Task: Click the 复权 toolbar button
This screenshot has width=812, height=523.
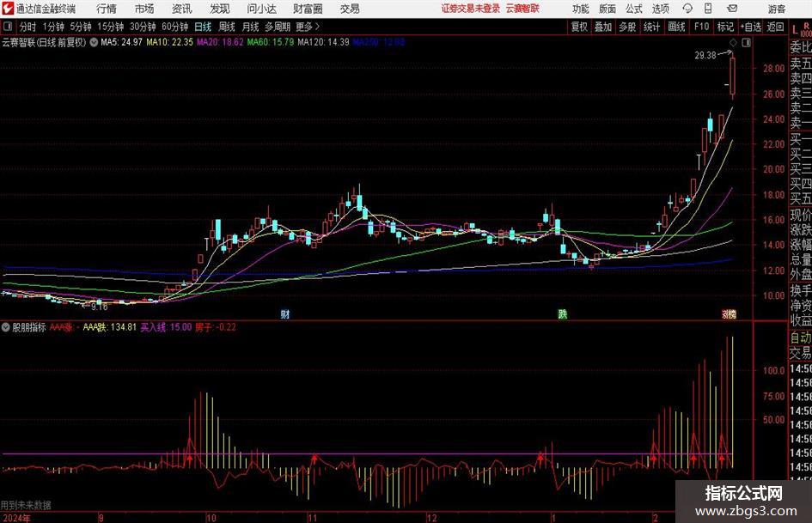Action: pos(579,27)
